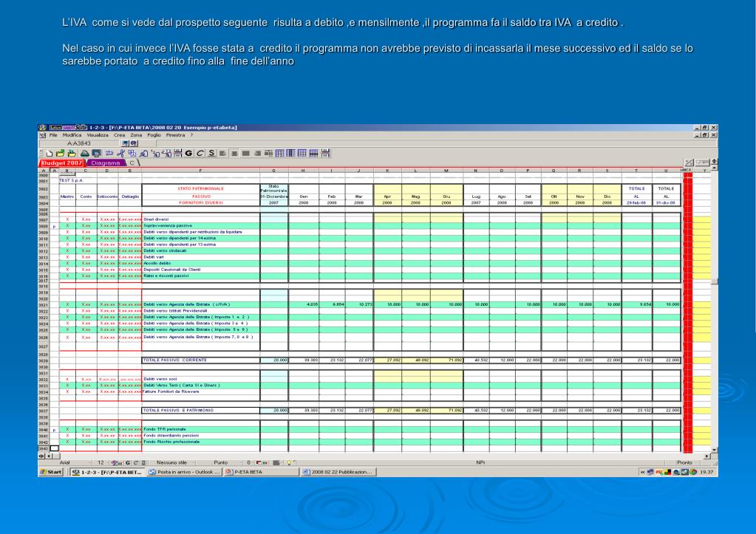Click the cut scissors icon
The width and height of the screenshot is (756, 534).
tap(121, 154)
